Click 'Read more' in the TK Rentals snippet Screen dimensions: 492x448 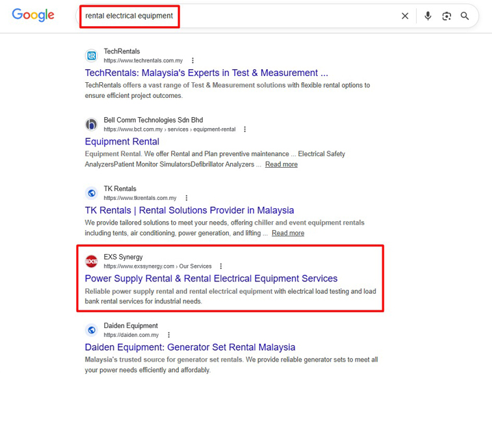pos(288,233)
